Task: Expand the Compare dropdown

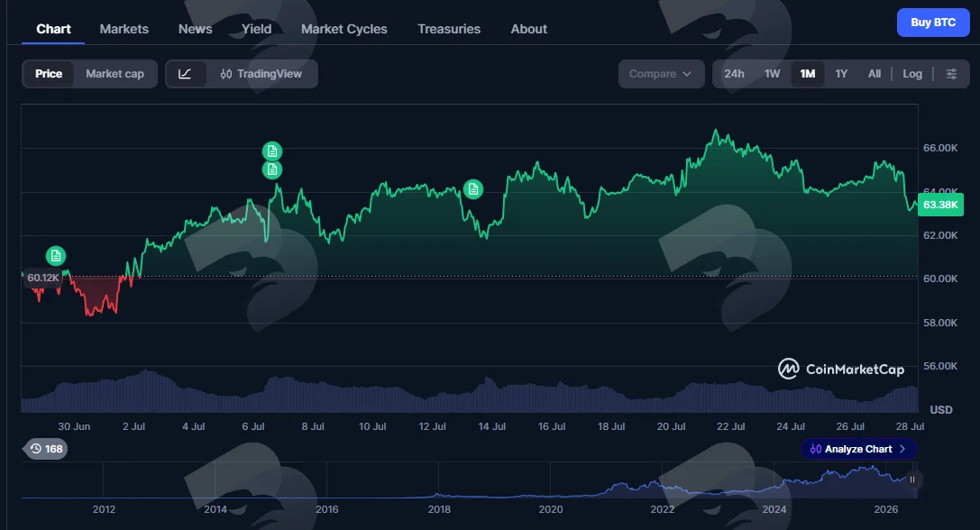Action: click(661, 74)
